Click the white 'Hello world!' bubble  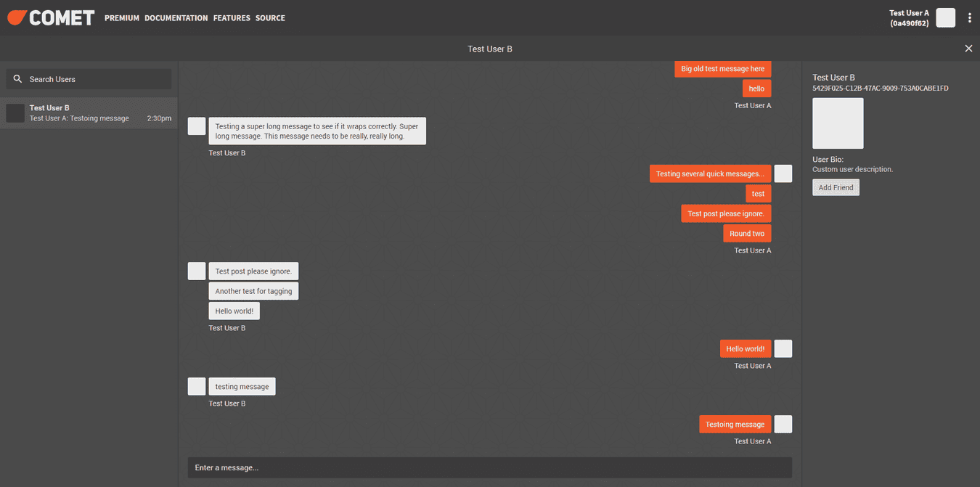point(234,311)
